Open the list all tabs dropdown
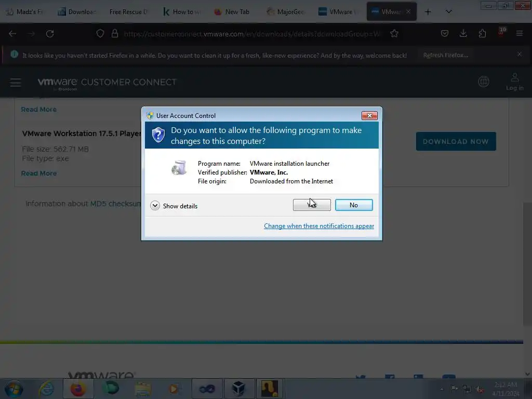Image resolution: width=532 pixels, height=399 pixels. coord(448,12)
